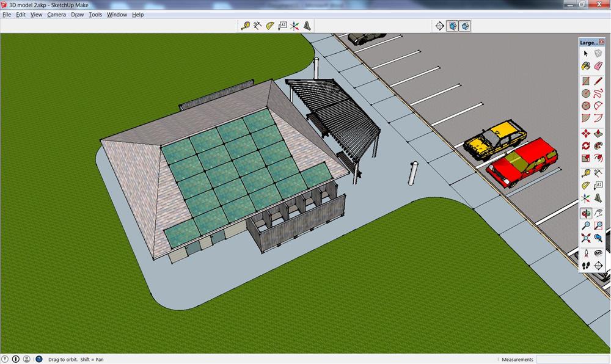The image size is (611, 364).
Task: Open the Camera menu
Action: (x=56, y=15)
